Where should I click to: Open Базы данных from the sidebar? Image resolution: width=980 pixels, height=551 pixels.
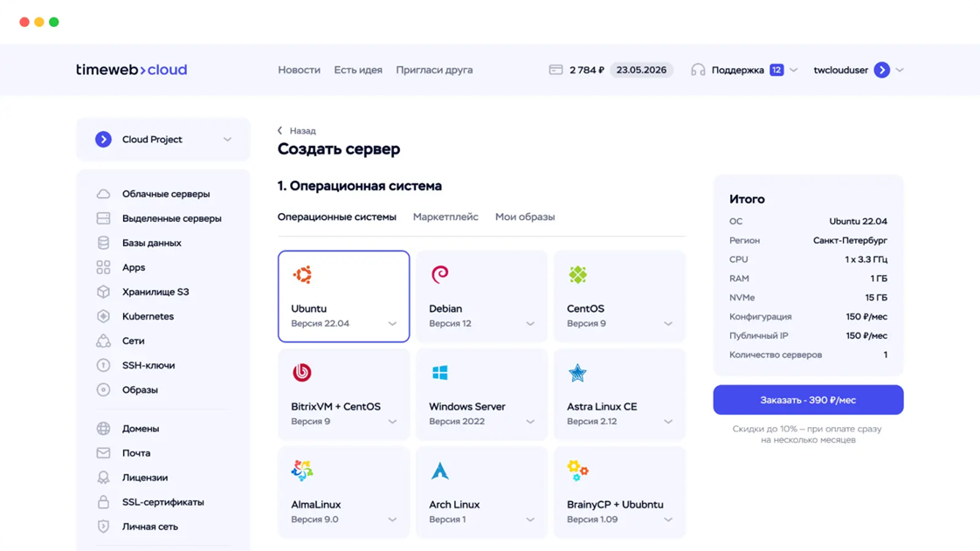point(155,243)
